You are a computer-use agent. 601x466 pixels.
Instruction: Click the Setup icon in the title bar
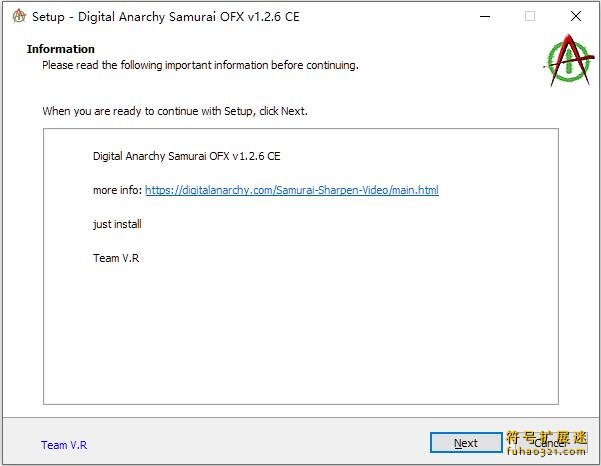pyautogui.click(x=17, y=16)
